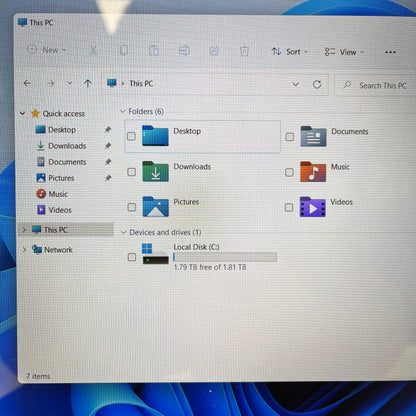416x416 pixels.
Task: Click the Delete trash bin icon
Action: click(x=244, y=51)
